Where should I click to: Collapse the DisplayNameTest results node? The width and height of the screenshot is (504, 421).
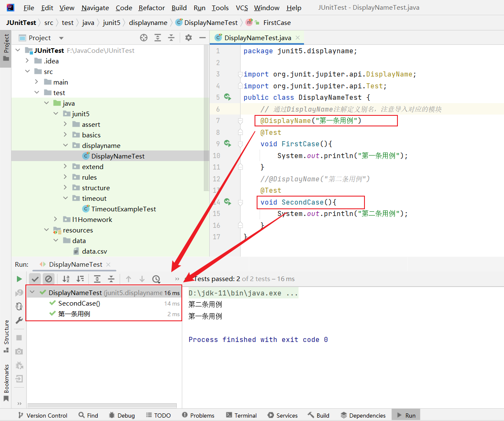tap(33, 293)
